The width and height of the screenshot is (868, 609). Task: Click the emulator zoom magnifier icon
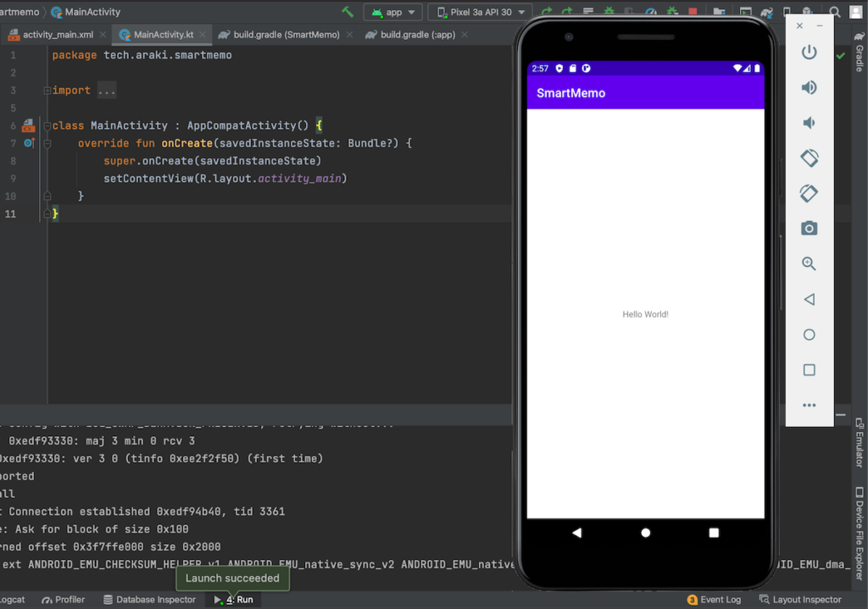(809, 264)
